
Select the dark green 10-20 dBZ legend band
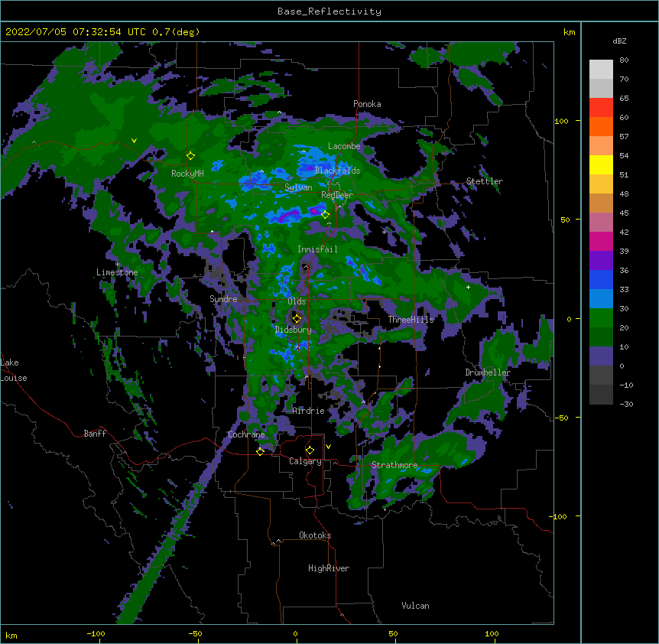(601, 337)
